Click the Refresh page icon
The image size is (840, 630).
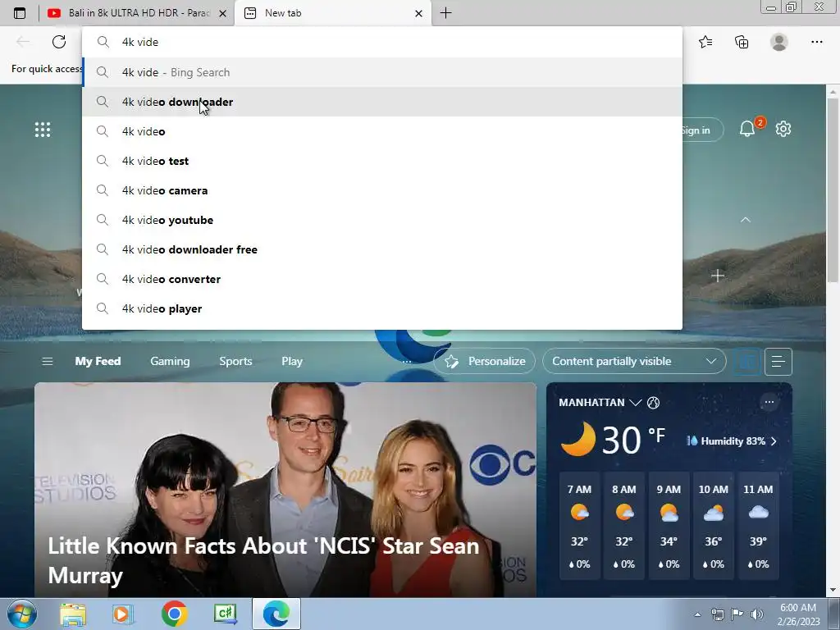tap(59, 42)
